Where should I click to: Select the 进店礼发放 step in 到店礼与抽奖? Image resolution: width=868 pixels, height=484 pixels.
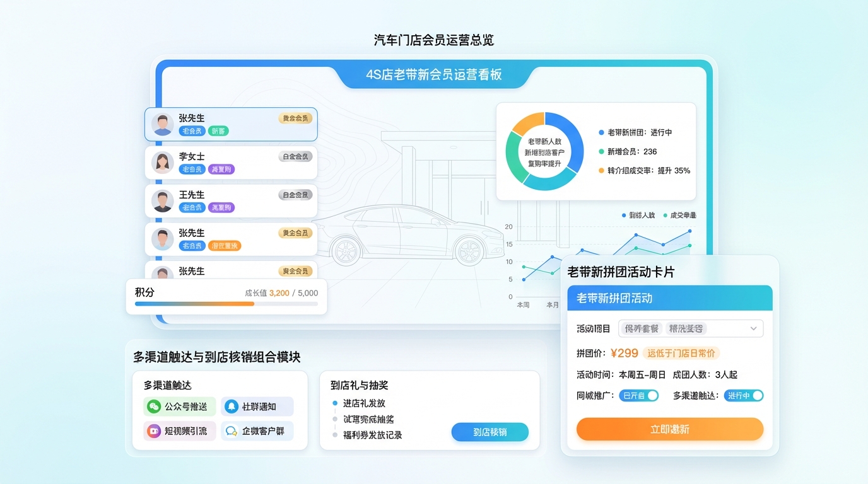point(363,403)
